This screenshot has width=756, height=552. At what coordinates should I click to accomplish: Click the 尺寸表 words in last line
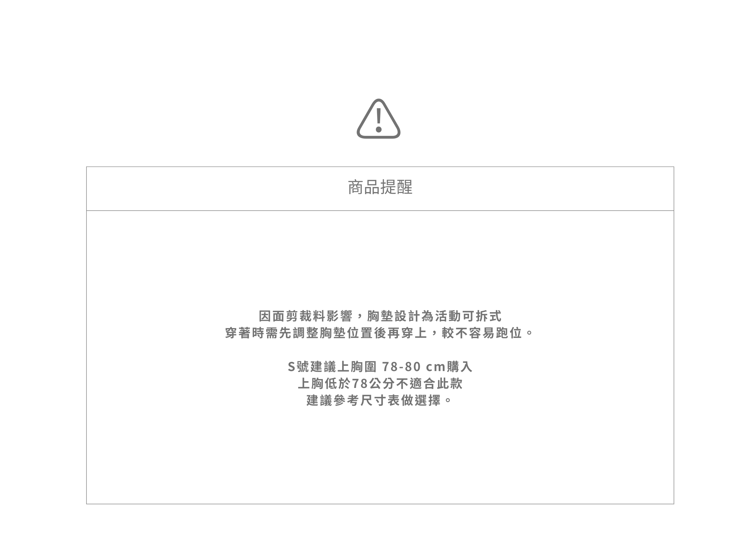point(380,400)
